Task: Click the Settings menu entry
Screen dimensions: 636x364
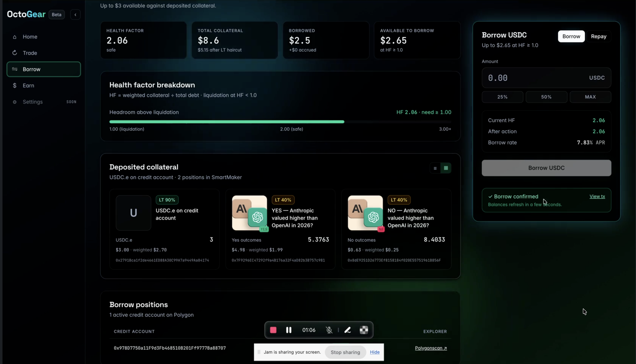Action: [44, 102]
